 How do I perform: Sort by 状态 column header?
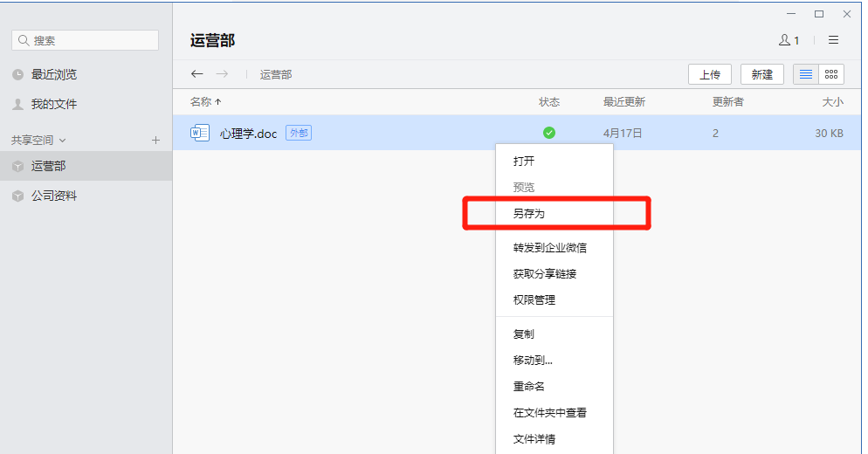click(x=549, y=102)
